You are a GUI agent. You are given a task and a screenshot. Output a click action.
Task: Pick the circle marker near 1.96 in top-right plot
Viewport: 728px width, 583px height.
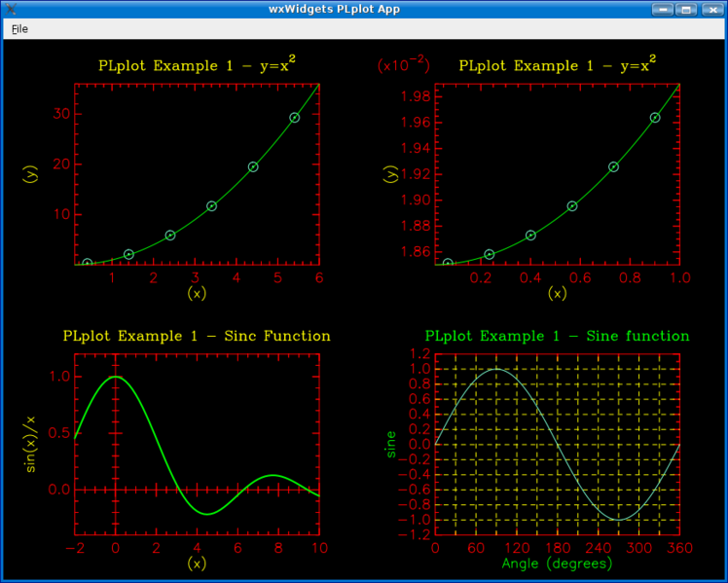[655, 118]
